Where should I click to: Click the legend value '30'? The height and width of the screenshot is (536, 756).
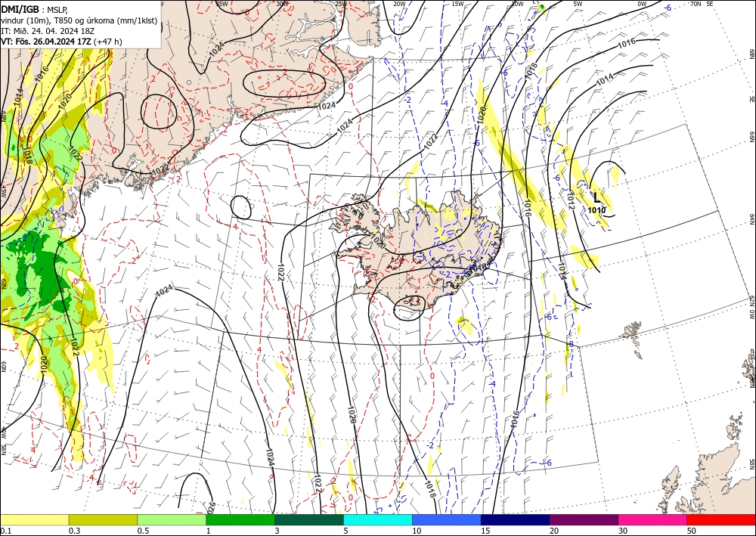(x=623, y=531)
